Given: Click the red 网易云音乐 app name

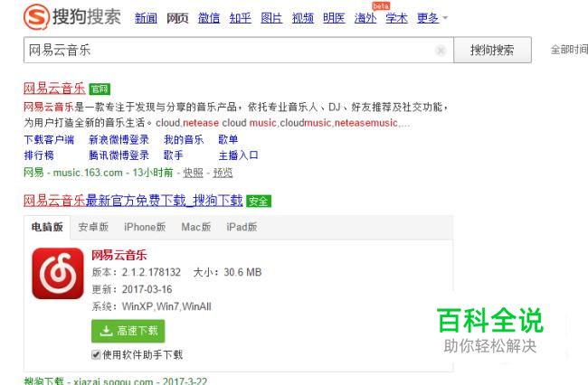Looking at the screenshot, I should coord(119,256).
